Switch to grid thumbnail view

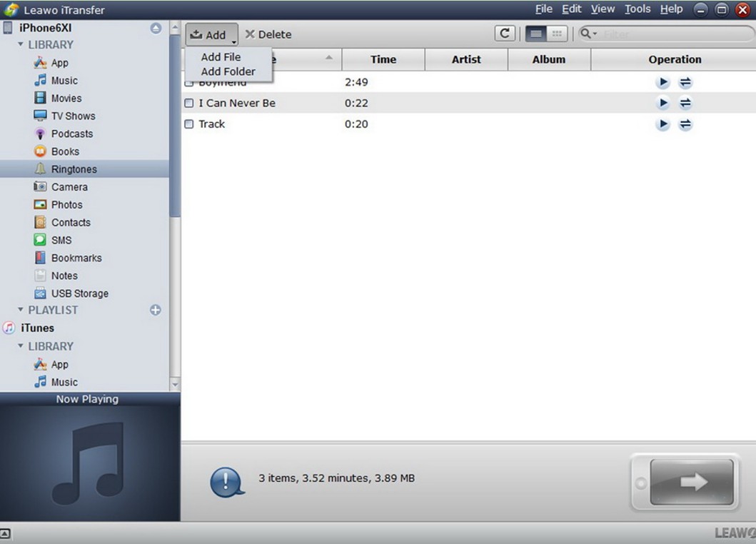(557, 34)
